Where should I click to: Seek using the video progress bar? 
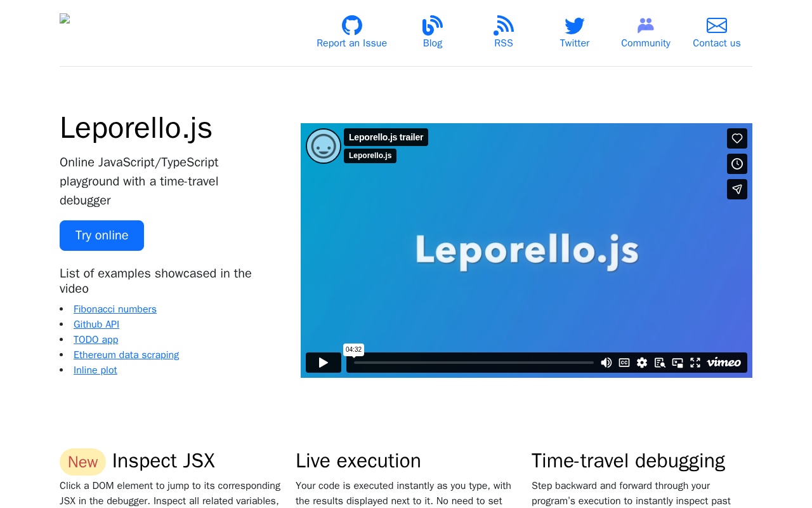pyautogui.click(x=474, y=363)
